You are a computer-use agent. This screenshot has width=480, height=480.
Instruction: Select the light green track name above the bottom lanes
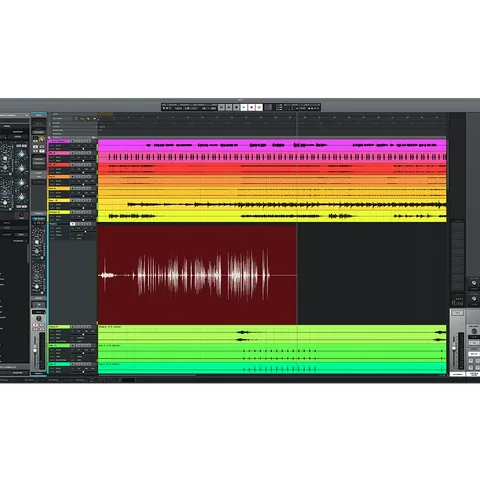click(59, 327)
